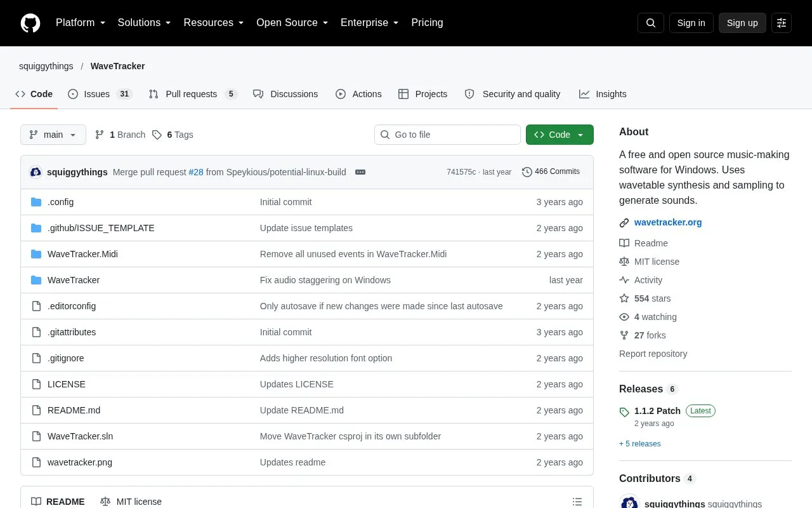The image size is (812, 508).
Task: Expand the Open Source menu
Action: pyautogui.click(x=292, y=23)
